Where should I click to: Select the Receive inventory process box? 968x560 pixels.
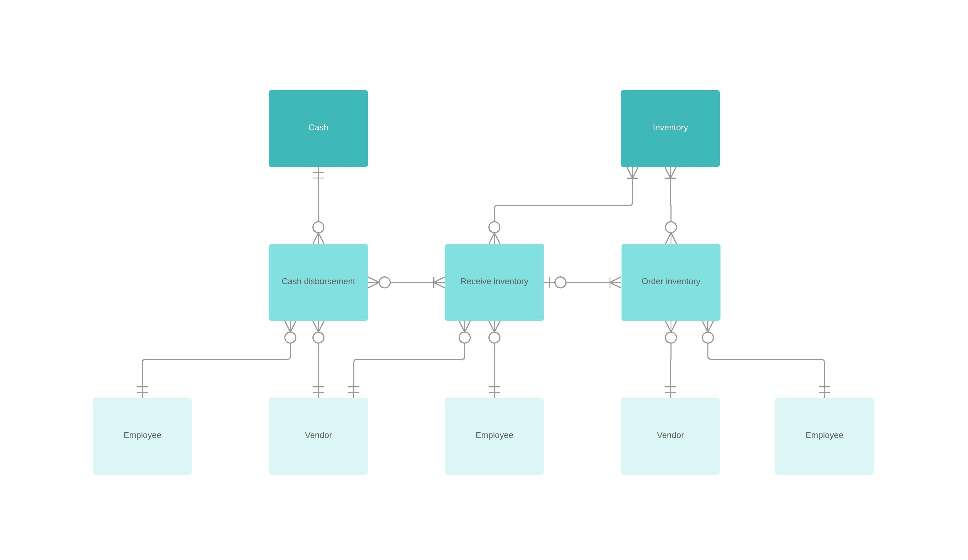pos(494,281)
